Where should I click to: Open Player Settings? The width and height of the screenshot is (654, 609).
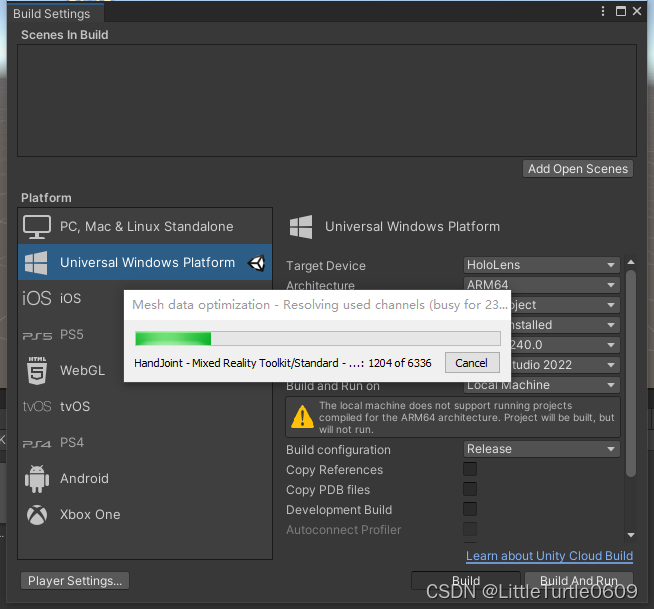75,581
